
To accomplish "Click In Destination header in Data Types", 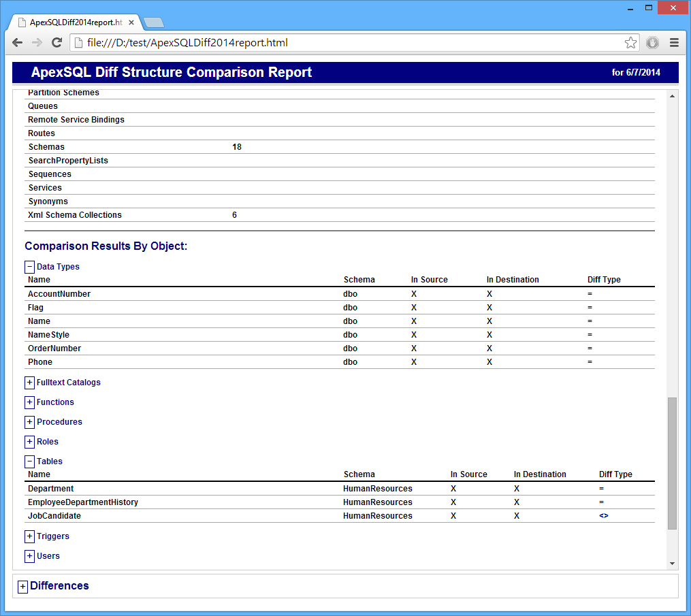I will pos(513,280).
